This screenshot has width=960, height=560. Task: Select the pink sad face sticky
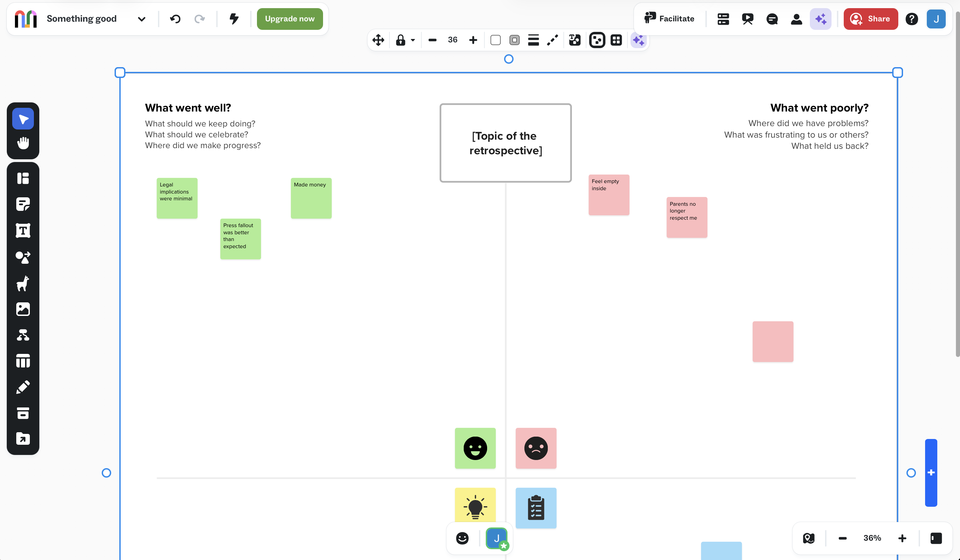pos(536,448)
